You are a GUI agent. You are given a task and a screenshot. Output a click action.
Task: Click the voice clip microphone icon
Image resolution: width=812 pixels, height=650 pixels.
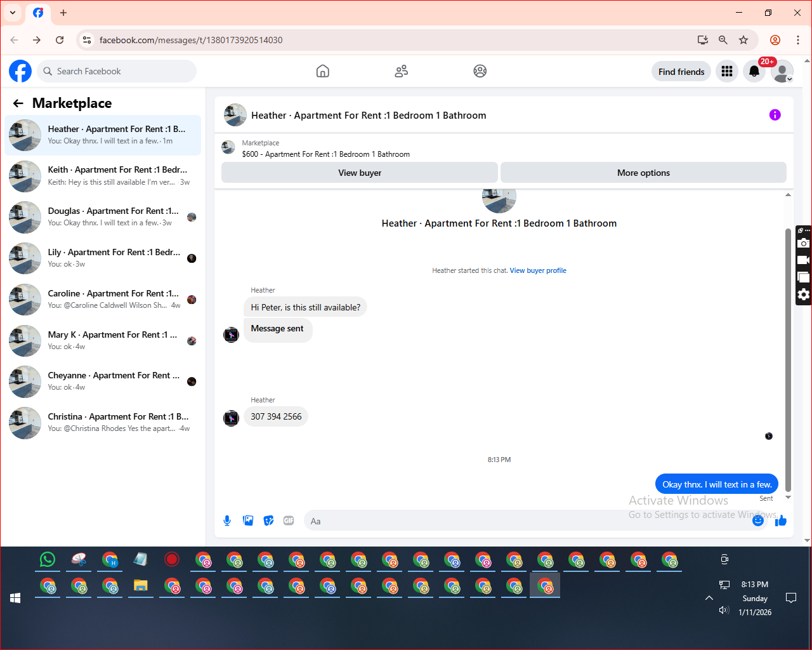tap(227, 521)
